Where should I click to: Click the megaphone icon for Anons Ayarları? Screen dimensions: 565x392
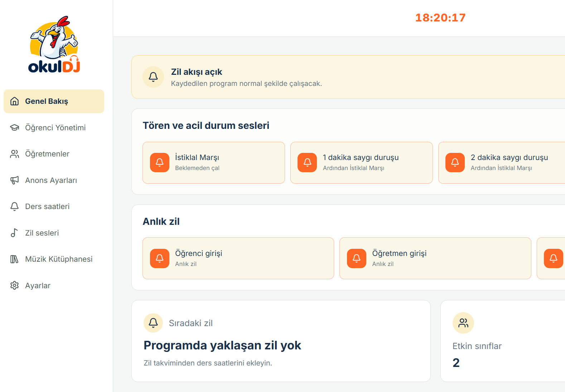pyautogui.click(x=14, y=180)
